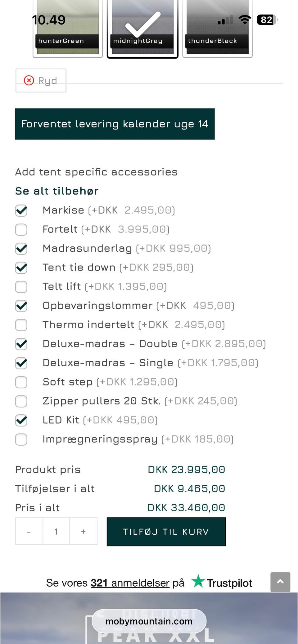Viewport: 298px width, 644px height.
Task: Check the Telt lift option
Action: (21, 287)
